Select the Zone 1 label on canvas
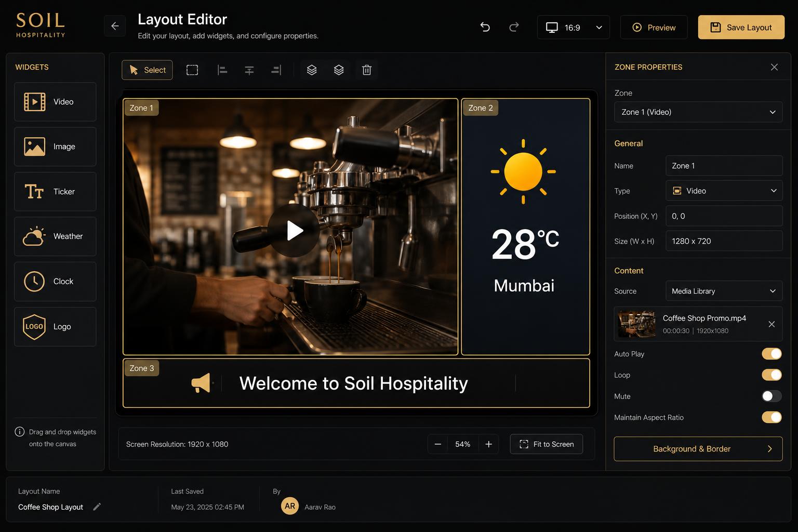Viewport: 798px width, 532px height. tap(141, 108)
